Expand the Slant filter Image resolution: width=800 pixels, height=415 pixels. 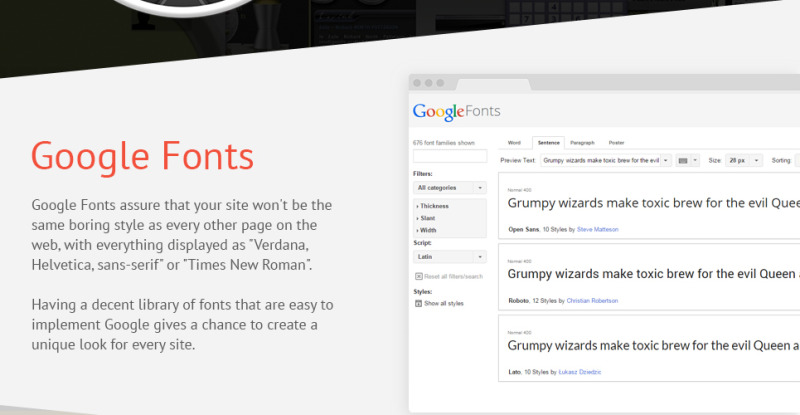click(426, 218)
